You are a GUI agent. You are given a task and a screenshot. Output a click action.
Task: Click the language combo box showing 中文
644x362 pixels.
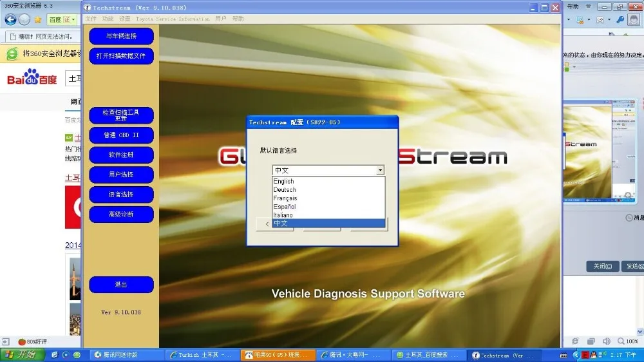pyautogui.click(x=328, y=170)
